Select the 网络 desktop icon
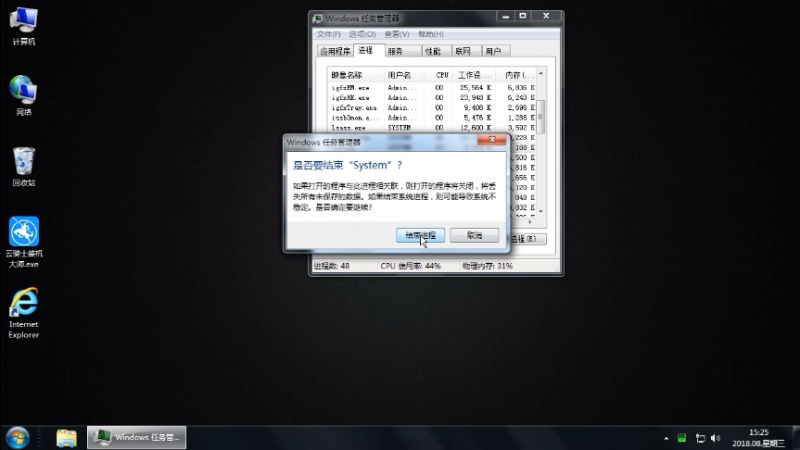 click(23, 95)
